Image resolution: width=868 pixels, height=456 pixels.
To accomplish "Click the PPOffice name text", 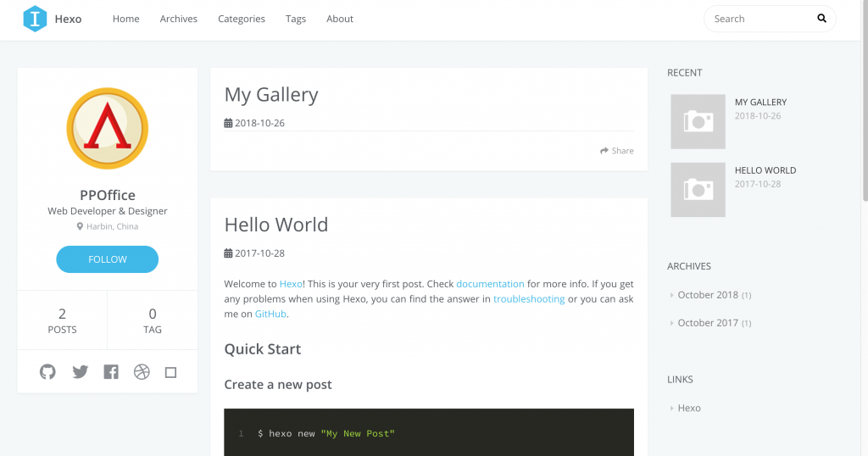I will 108,195.
